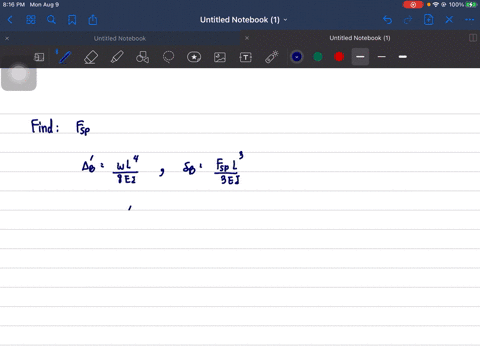Tap the handwritten 'Find:' text
Image resolution: width=480 pixels, height=360 pixels.
[x=45, y=127]
